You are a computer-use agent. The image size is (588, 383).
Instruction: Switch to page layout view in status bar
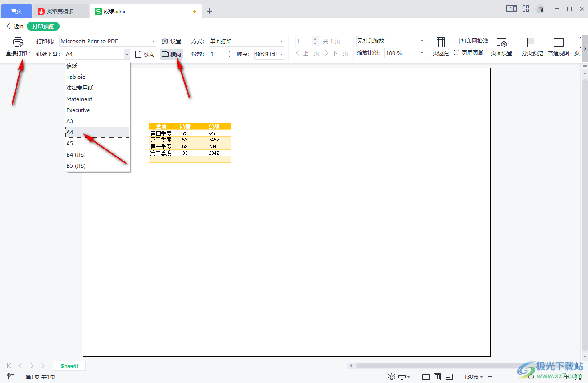[438, 377]
